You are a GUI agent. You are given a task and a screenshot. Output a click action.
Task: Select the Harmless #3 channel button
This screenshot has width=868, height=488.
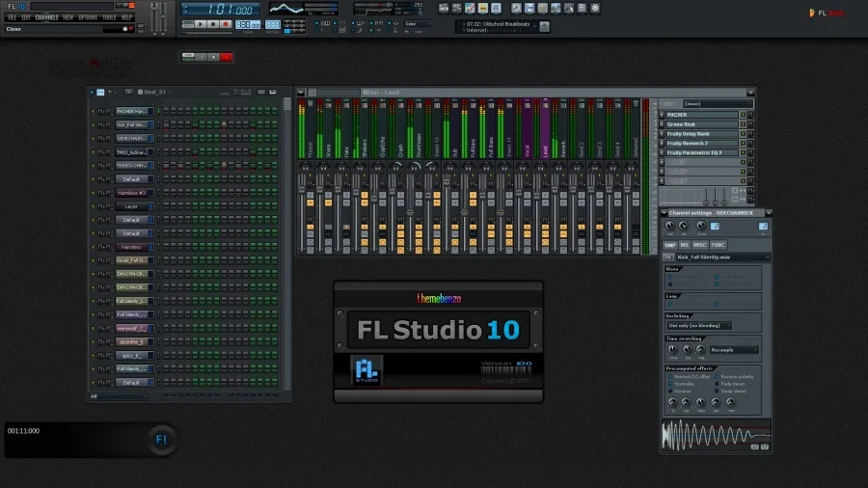(132, 193)
